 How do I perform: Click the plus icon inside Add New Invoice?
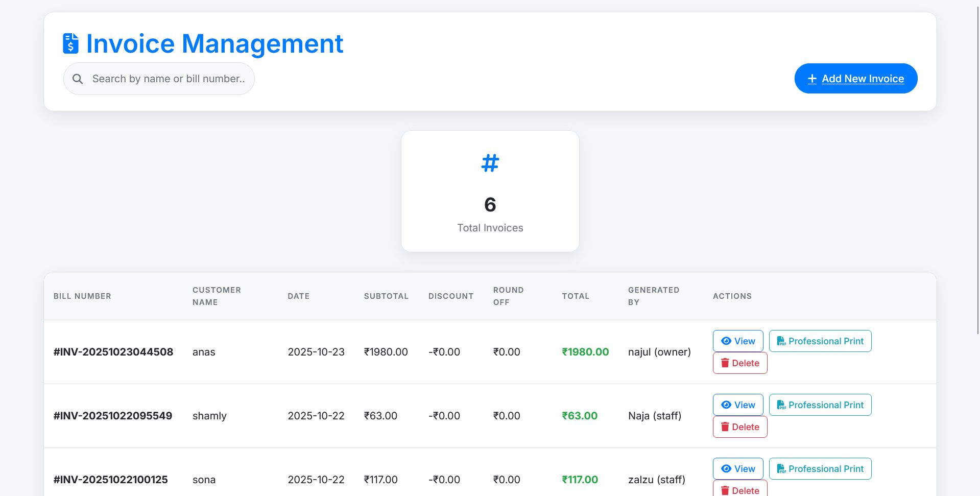coord(811,79)
